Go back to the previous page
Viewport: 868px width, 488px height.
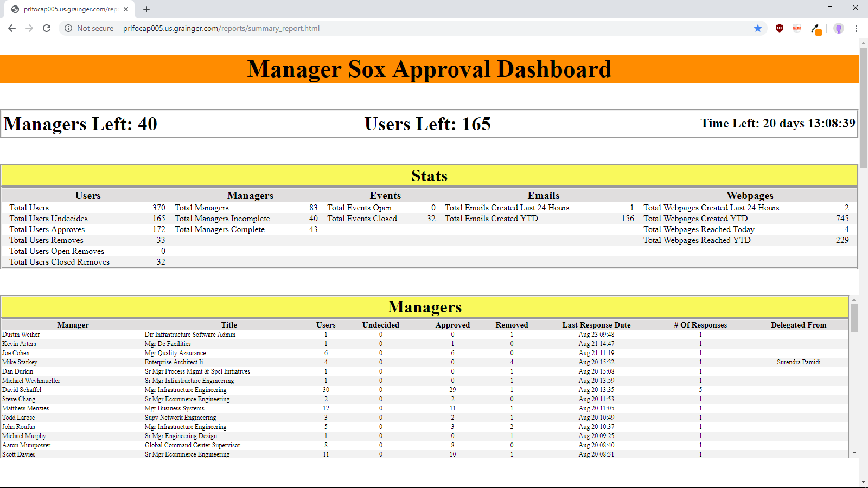tap(12, 28)
